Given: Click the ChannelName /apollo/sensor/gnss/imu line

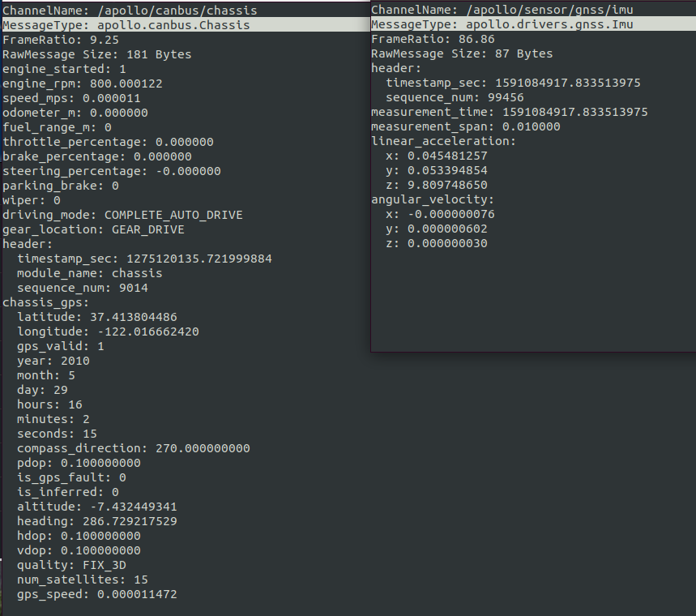Looking at the screenshot, I should tap(502, 10).
